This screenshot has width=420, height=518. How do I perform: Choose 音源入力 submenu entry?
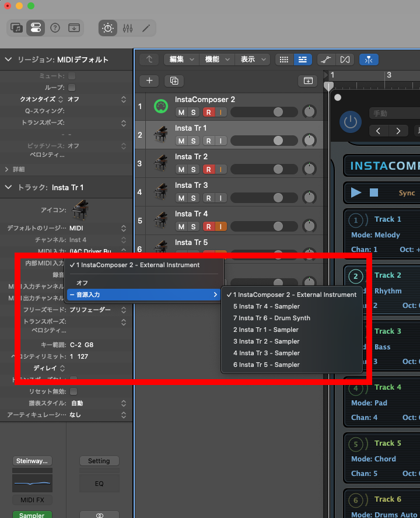click(143, 295)
